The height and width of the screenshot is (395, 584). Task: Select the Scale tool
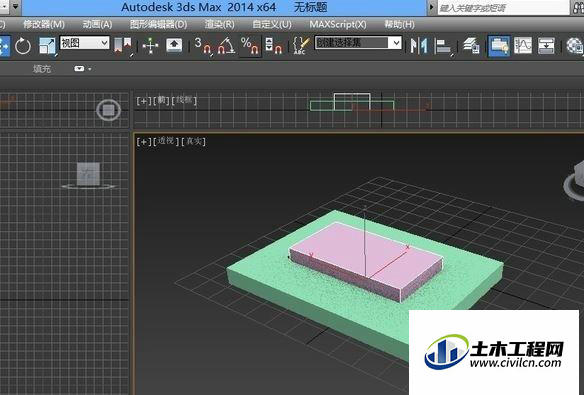point(48,46)
